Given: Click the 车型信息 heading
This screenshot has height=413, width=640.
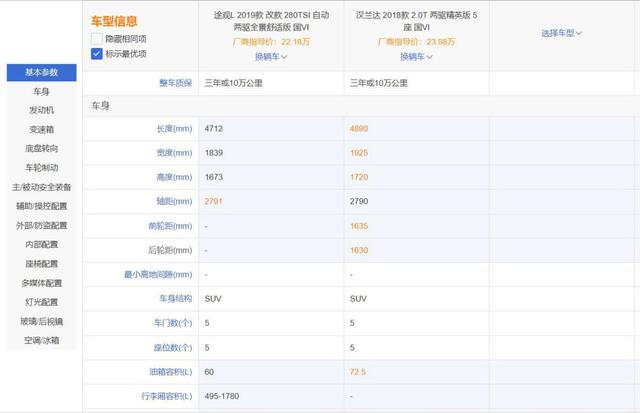Looking at the screenshot, I should [114, 21].
